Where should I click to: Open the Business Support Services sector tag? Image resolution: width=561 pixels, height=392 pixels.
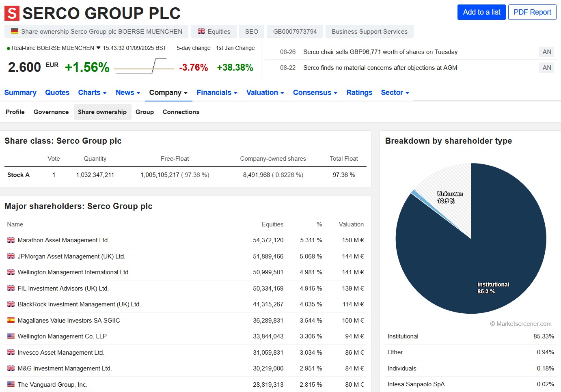click(369, 31)
